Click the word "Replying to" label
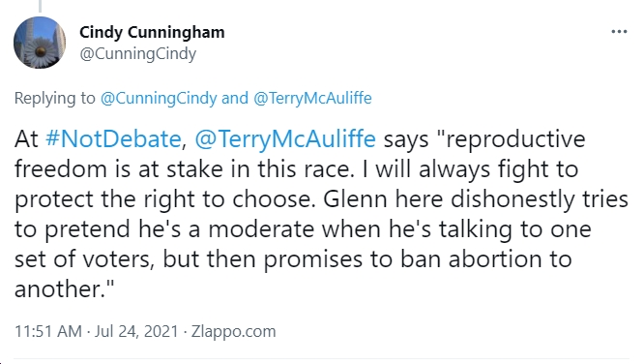Viewport: 644px width, 364px height. pos(54,99)
